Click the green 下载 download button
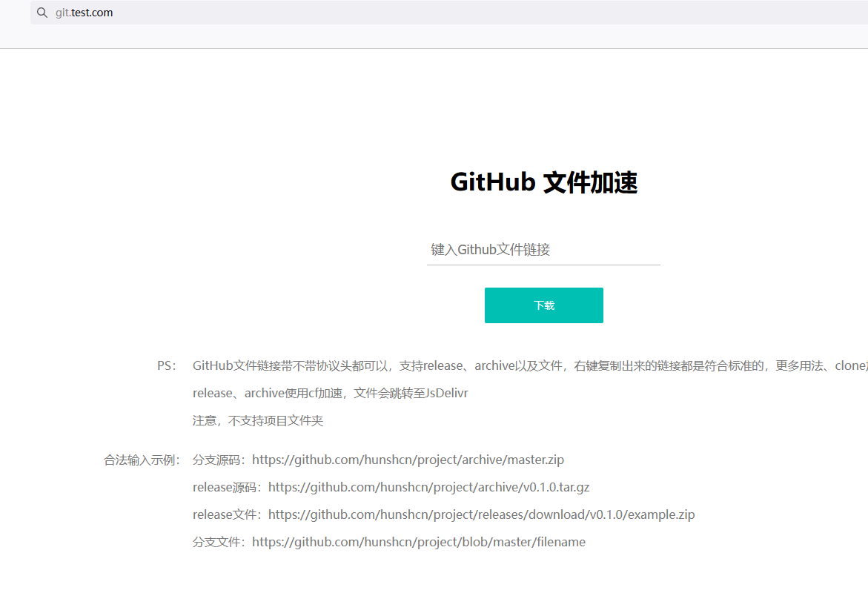868x593 pixels. (543, 305)
